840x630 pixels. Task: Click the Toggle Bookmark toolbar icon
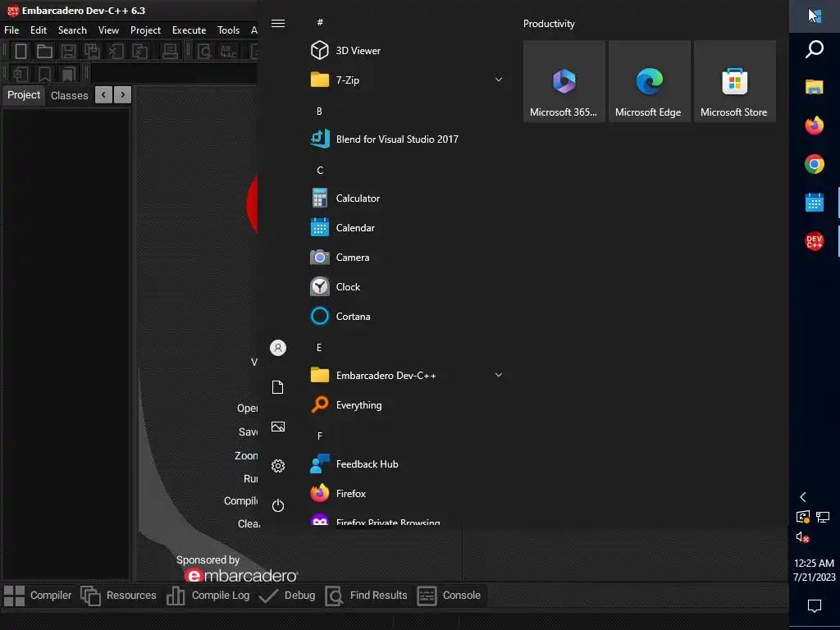(x=44, y=73)
